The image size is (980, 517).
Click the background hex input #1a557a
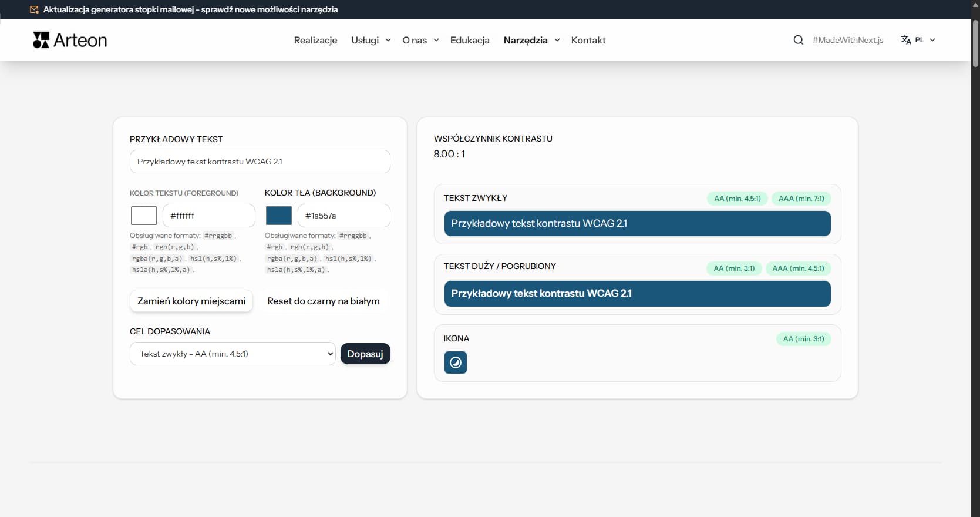343,216
